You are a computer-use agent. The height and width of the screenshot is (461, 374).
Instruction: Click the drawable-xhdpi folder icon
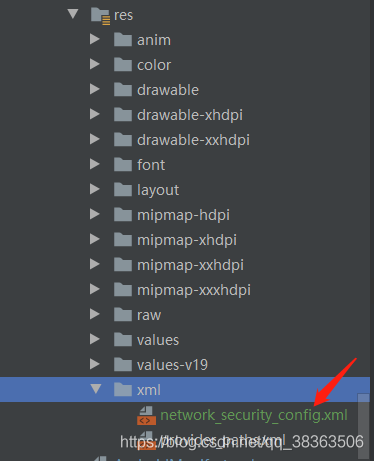pyautogui.click(x=123, y=115)
